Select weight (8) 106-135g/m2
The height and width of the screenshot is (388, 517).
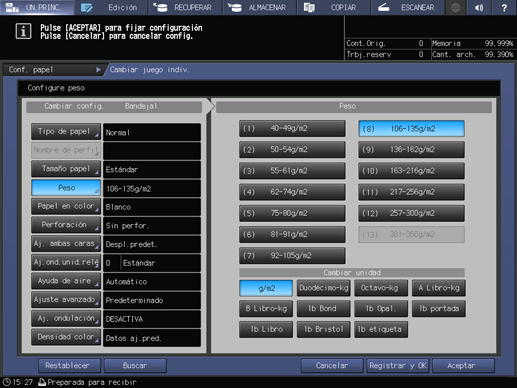pos(411,129)
